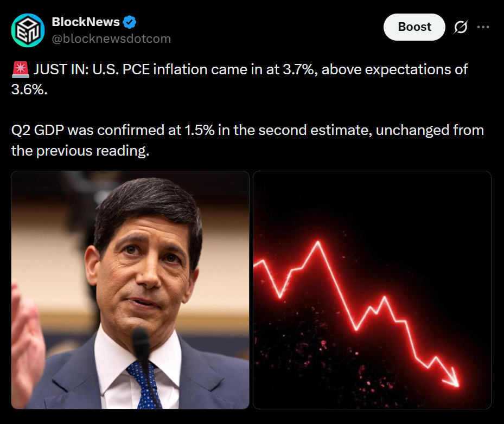Viewport: 504px width, 424px height.
Task: Click the Q2 GDP paragraph text
Action: coord(247,140)
